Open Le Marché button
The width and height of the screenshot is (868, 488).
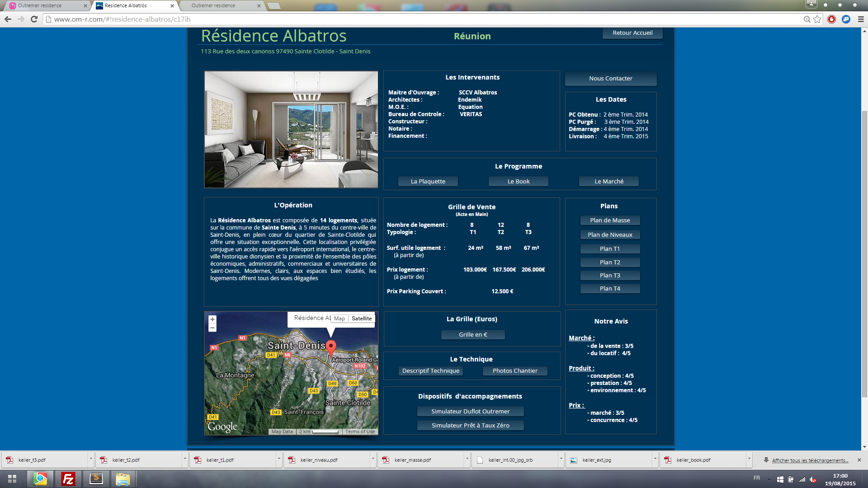(609, 181)
